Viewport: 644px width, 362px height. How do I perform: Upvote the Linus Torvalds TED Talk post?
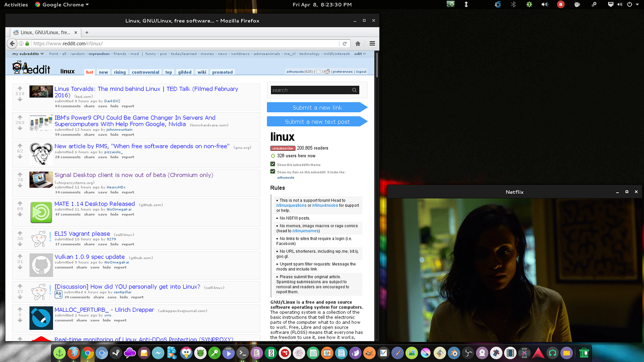(20, 88)
